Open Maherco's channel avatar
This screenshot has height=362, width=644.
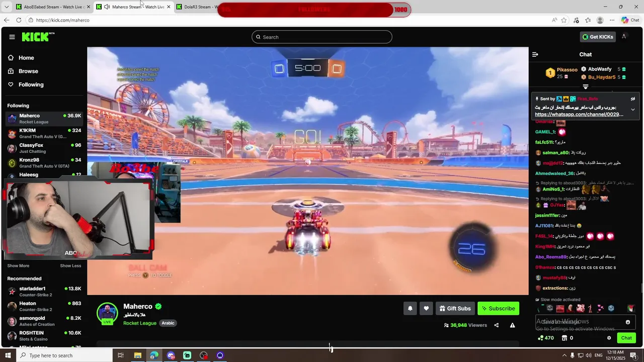pyautogui.click(x=107, y=313)
